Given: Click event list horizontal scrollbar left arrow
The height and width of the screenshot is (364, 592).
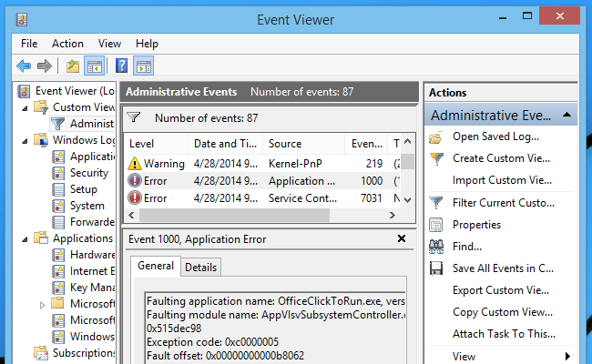Looking at the screenshot, I should [x=131, y=215].
